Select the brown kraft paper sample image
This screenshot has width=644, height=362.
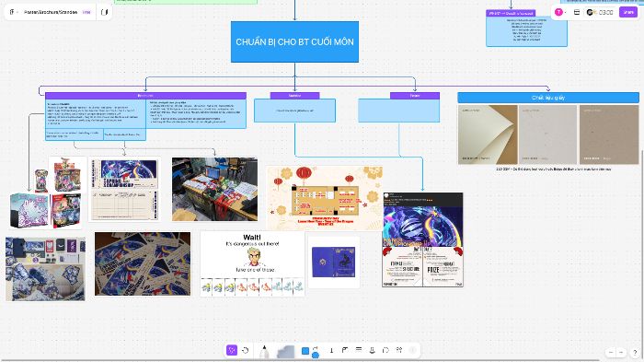click(x=609, y=134)
